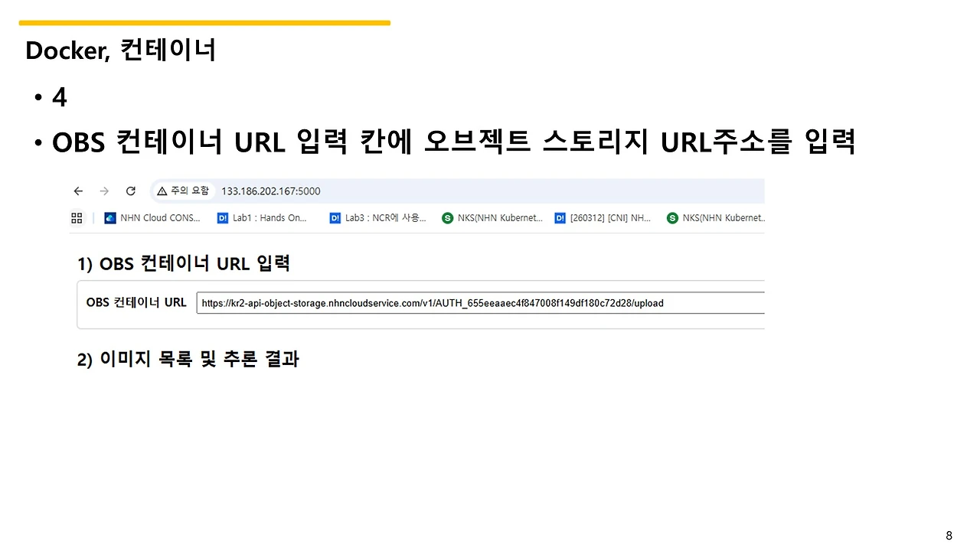Open the rightmost NKS(NHN Kubernet bookmark

pos(723,217)
